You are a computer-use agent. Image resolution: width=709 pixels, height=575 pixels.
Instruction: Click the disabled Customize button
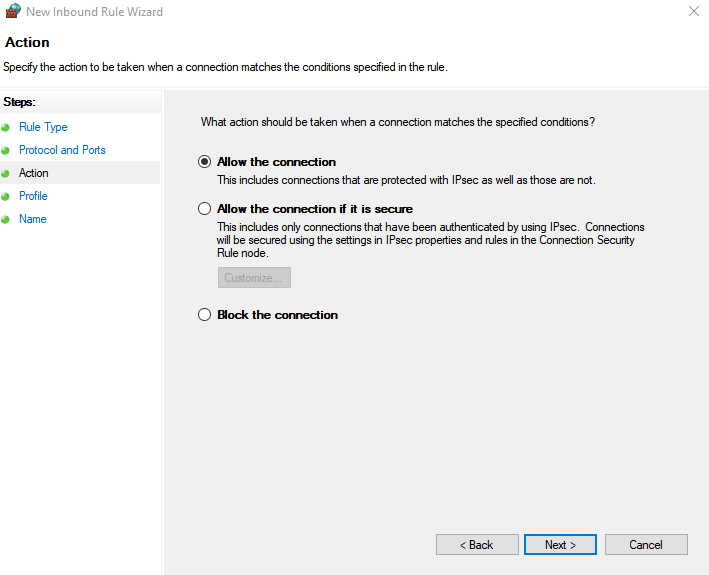pyautogui.click(x=254, y=278)
